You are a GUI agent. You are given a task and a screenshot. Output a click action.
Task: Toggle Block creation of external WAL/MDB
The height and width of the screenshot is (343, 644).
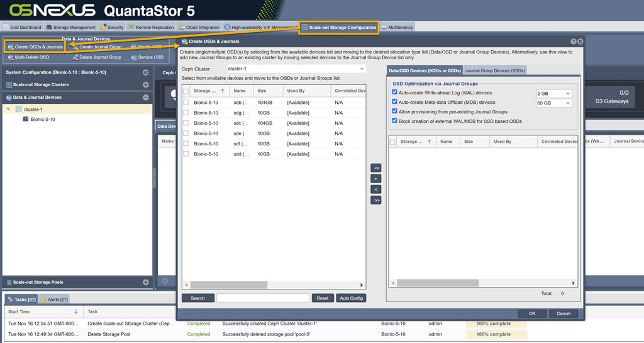coord(395,121)
